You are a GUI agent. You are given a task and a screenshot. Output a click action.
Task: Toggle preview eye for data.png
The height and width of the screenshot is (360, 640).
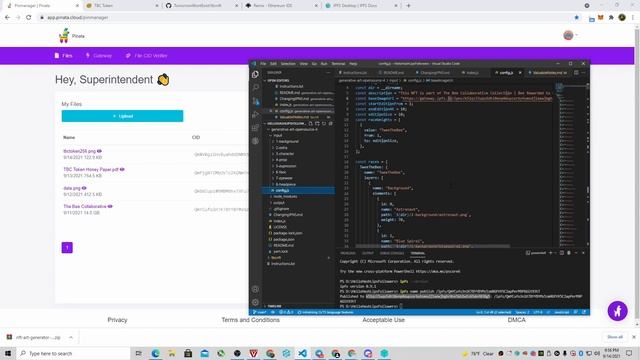84,188
